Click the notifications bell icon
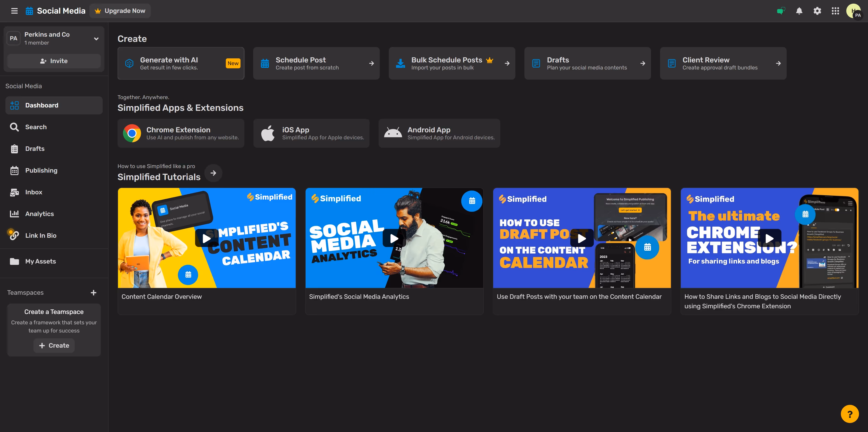 pos(799,11)
